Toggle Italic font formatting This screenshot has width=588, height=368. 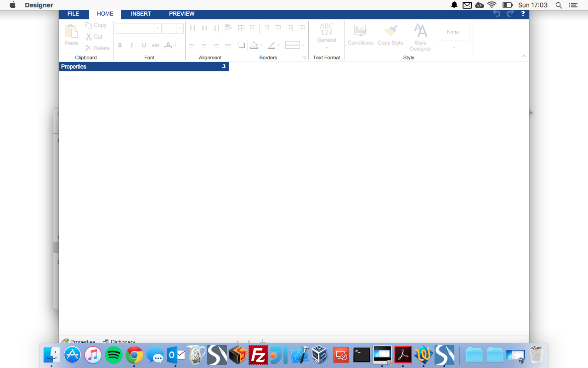pos(132,45)
